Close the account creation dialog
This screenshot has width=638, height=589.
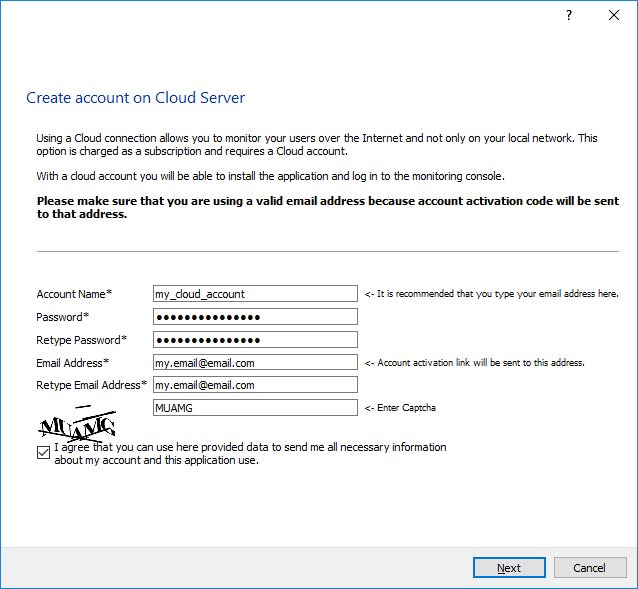click(613, 16)
